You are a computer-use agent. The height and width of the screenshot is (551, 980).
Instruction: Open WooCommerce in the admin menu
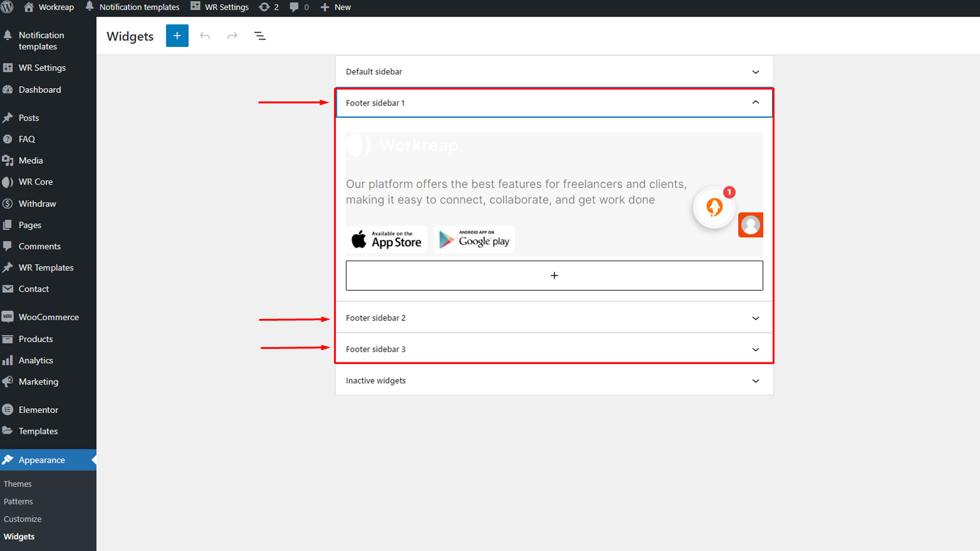[x=48, y=317]
